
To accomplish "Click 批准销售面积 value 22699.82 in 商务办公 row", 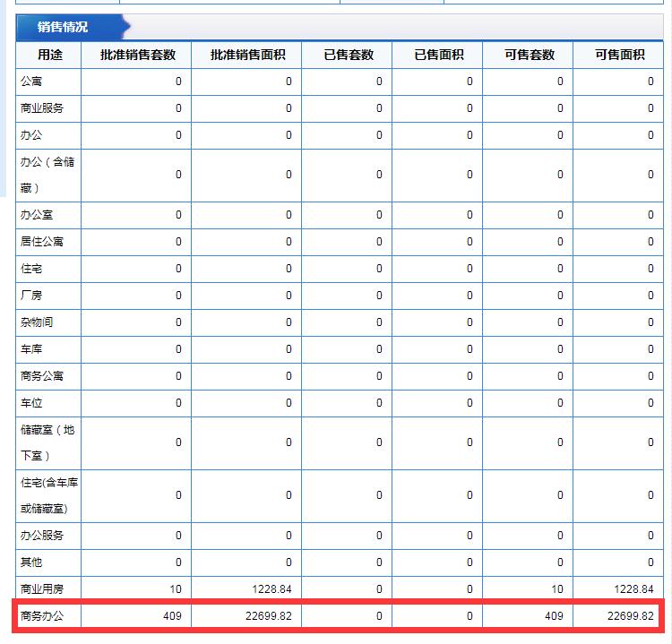I will tap(269, 616).
